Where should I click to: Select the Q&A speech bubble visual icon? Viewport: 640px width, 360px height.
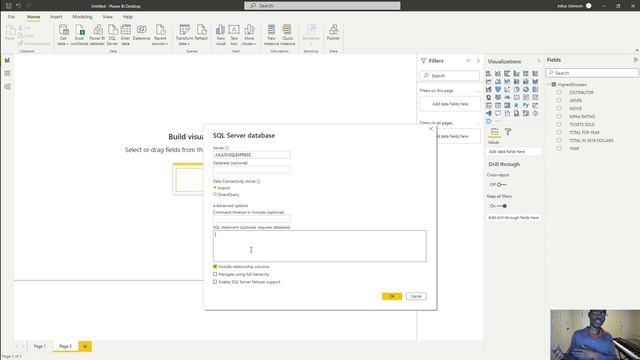click(498, 113)
